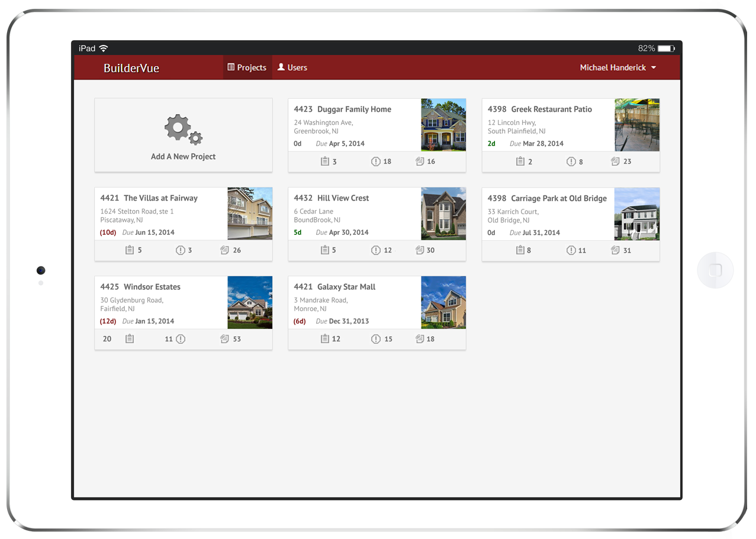The height and width of the screenshot is (539, 756).
Task: Open The Villas at Fairway thumbnail
Action: pyautogui.click(x=250, y=214)
